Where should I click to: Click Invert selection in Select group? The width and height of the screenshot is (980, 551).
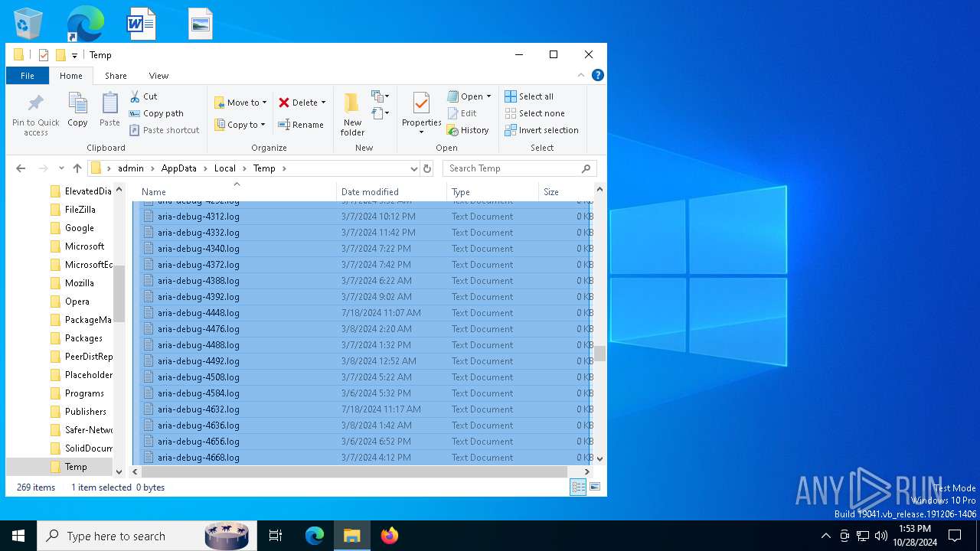point(541,130)
